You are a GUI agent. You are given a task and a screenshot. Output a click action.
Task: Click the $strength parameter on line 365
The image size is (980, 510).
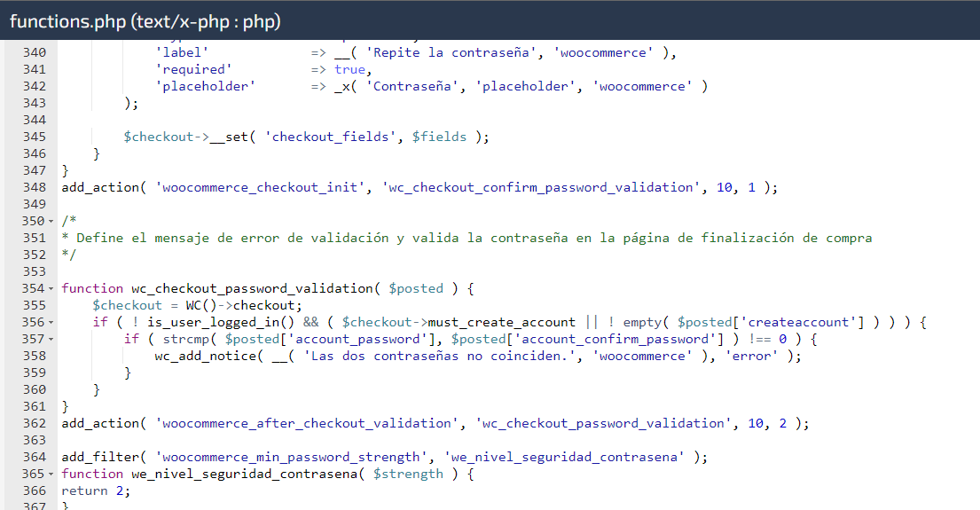pyautogui.click(x=408, y=475)
